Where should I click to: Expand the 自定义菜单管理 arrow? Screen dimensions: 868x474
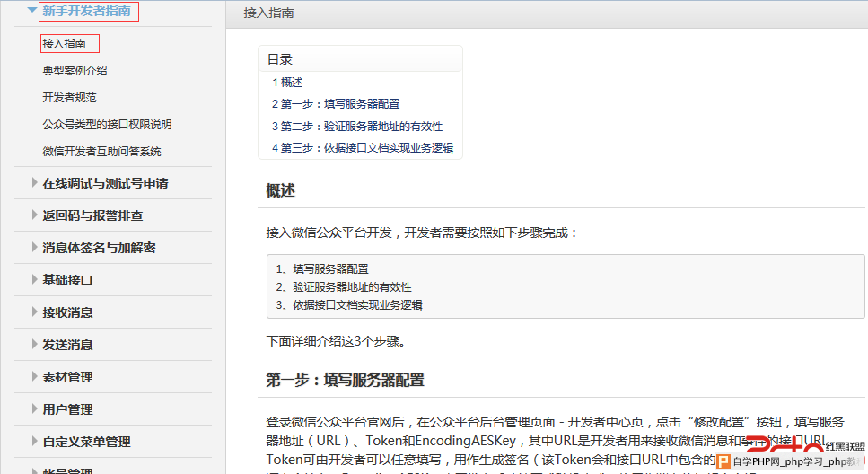34,442
